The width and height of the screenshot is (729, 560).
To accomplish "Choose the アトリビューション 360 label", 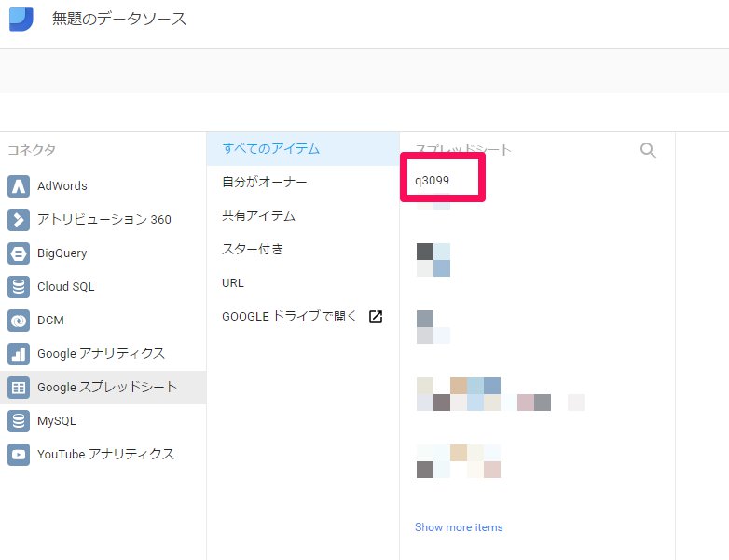I will click(x=104, y=219).
